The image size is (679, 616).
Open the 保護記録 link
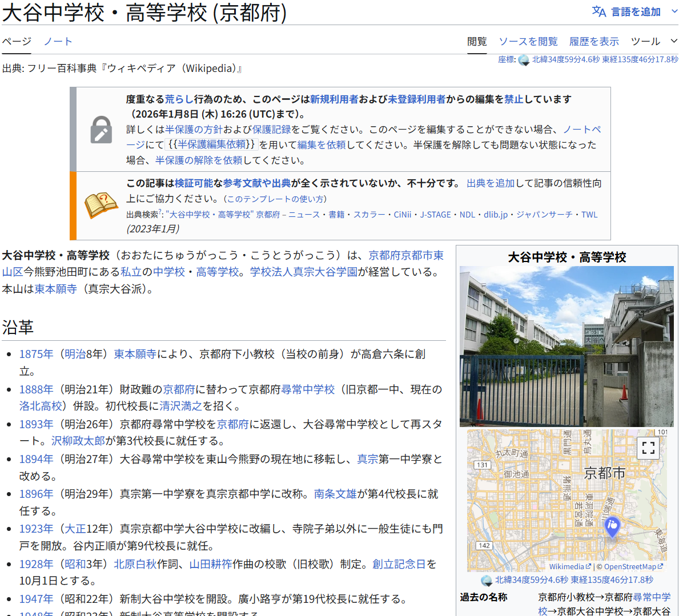point(271,130)
